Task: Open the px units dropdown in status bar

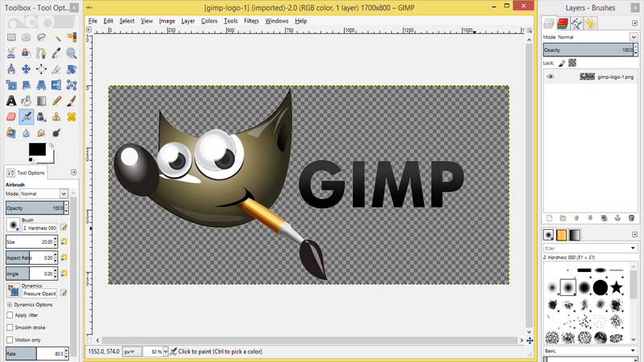Action: pyautogui.click(x=132, y=352)
